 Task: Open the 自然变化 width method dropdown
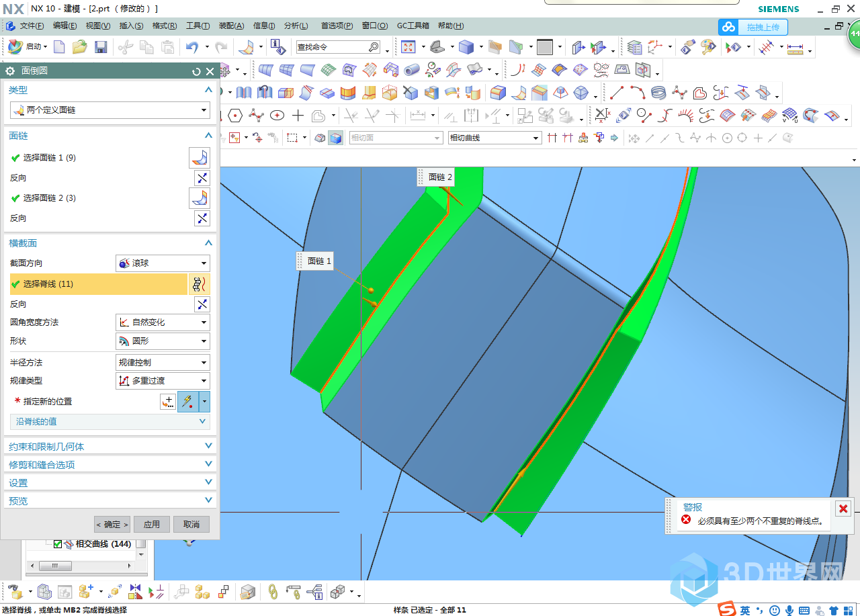tap(163, 322)
